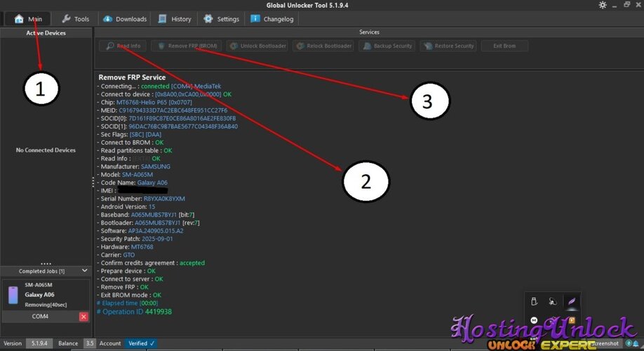Image resolution: width=644 pixels, height=351 pixels.
Task: Click the round M tray icon
Action: click(x=534, y=320)
